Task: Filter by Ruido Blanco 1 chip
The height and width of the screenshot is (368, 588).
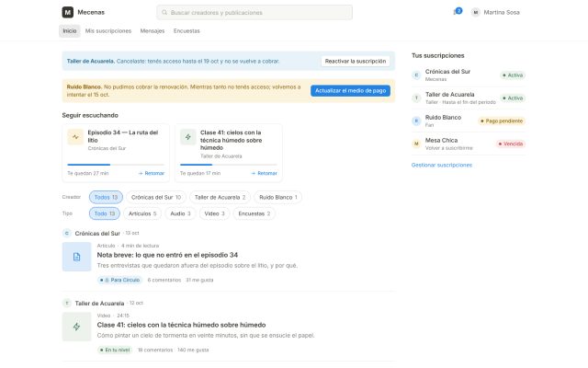Action: (x=277, y=197)
